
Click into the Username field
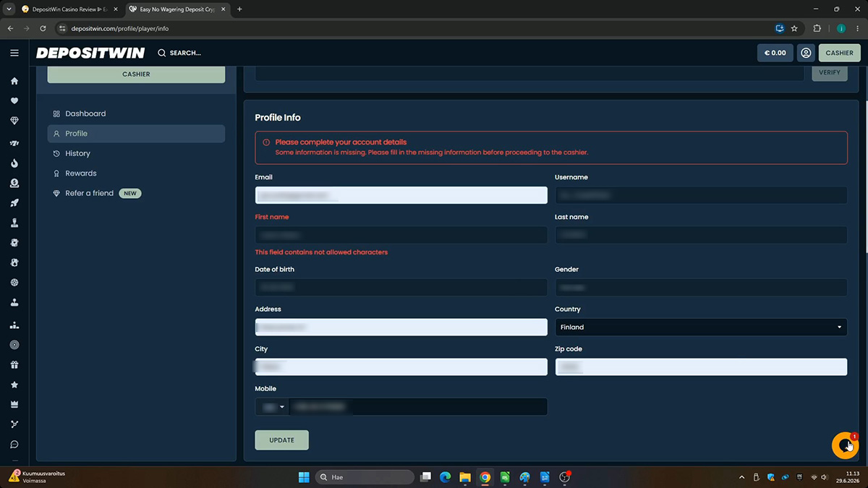click(x=701, y=195)
